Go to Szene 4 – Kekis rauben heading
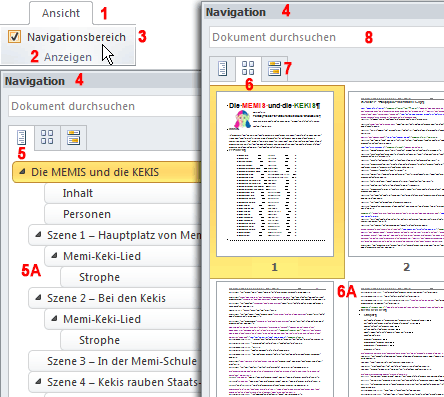444x397 pixels. pos(115,382)
